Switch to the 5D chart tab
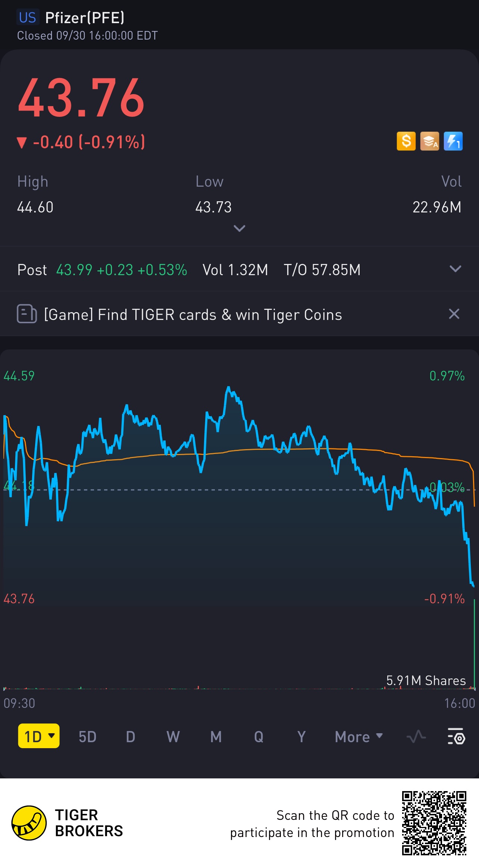479x868 pixels. [x=88, y=737]
